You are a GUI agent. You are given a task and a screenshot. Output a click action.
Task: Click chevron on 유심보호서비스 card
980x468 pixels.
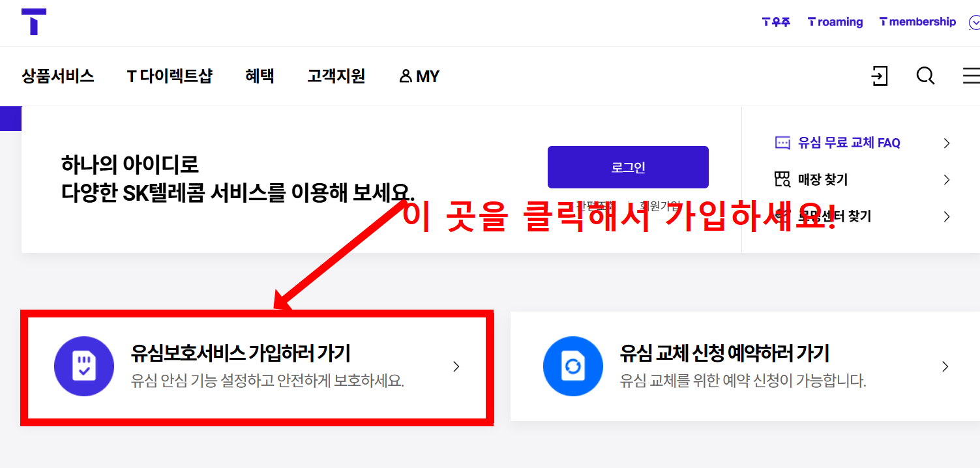pos(456,366)
